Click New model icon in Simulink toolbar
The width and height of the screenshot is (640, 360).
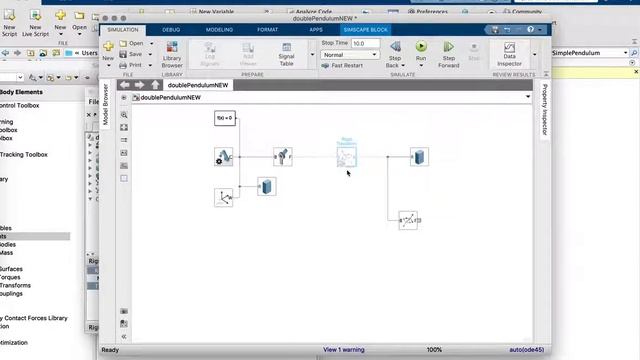(x=108, y=47)
